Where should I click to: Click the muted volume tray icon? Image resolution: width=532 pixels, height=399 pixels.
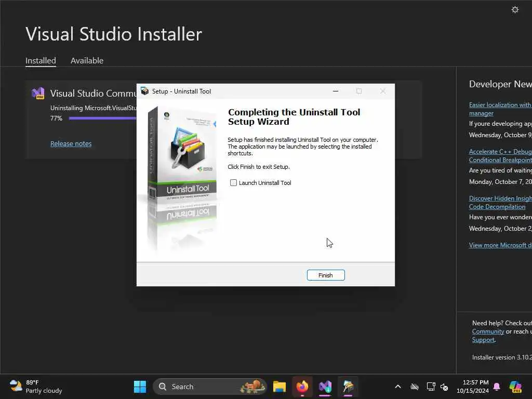click(x=444, y=387)
